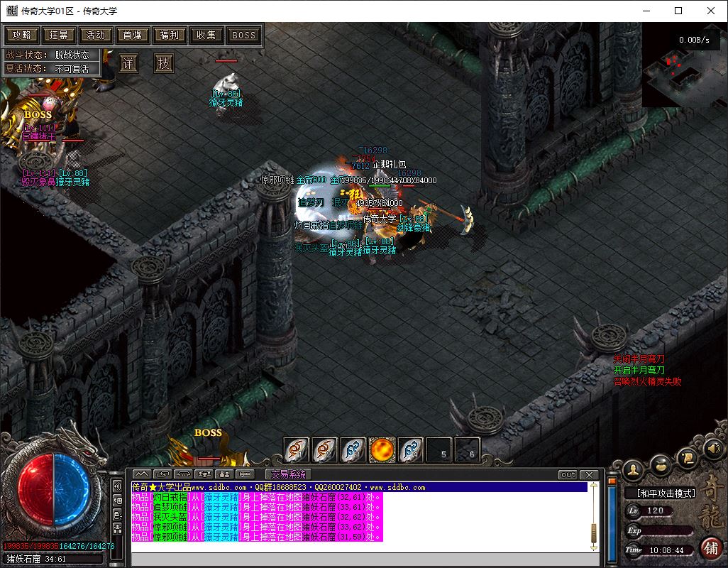
Task: Click empty hotbar slot 5
Action: pos(440,450)
